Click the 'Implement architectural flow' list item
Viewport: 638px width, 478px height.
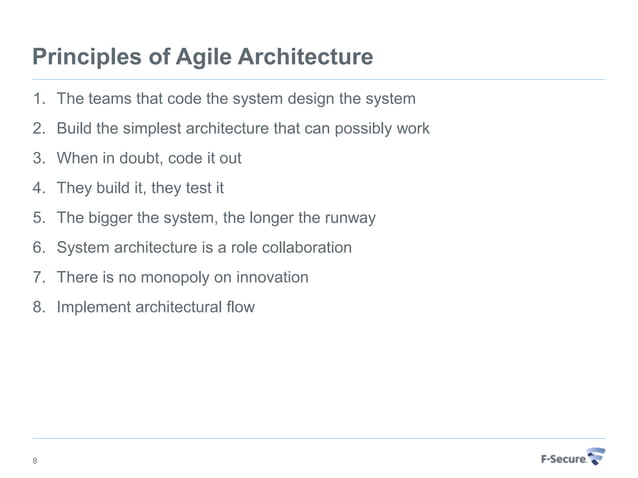point(156,306)
